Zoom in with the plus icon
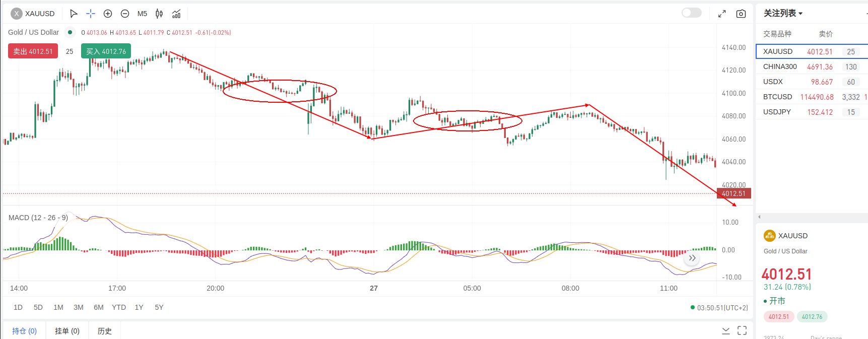 108,14
